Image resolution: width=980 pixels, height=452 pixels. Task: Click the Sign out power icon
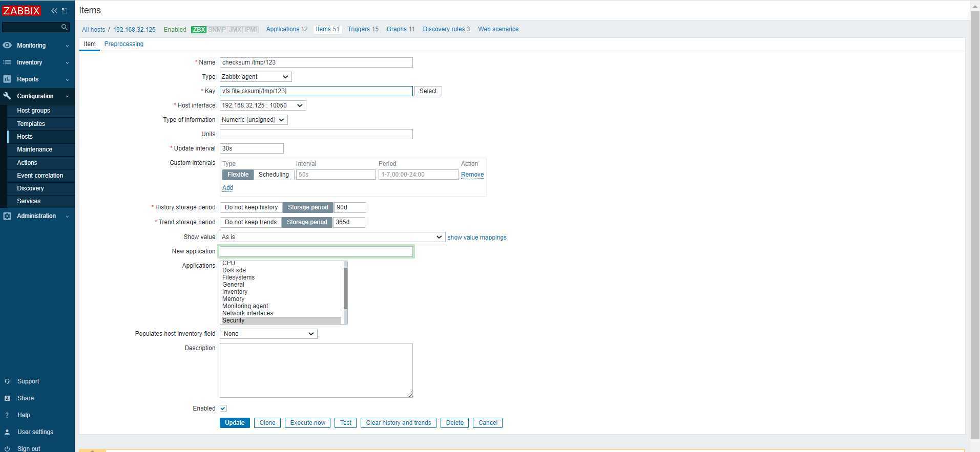pyautogui.click(x=7, y=448)
